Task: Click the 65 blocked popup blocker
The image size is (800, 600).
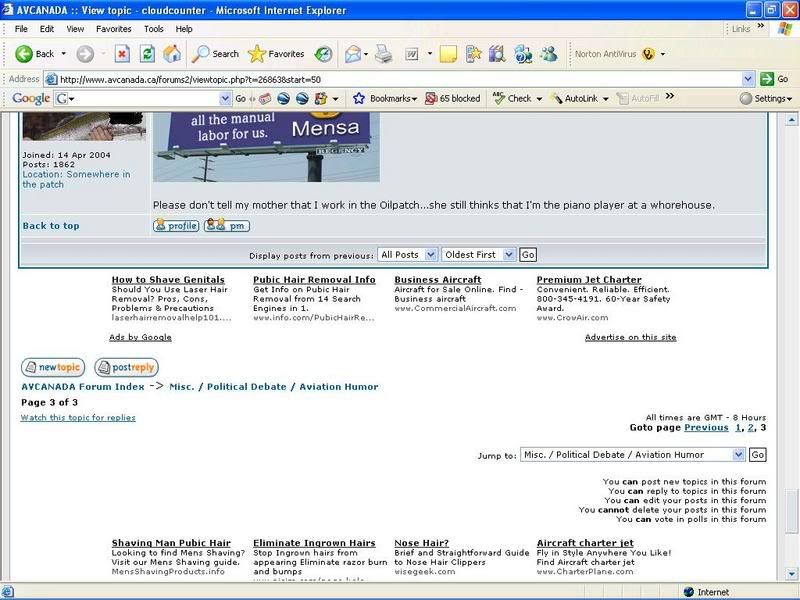Action: (453, 98)
